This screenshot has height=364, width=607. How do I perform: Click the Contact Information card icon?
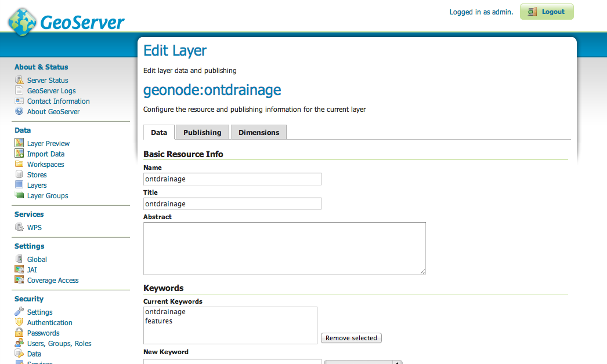pyautogui.click(x=19, y=101)
